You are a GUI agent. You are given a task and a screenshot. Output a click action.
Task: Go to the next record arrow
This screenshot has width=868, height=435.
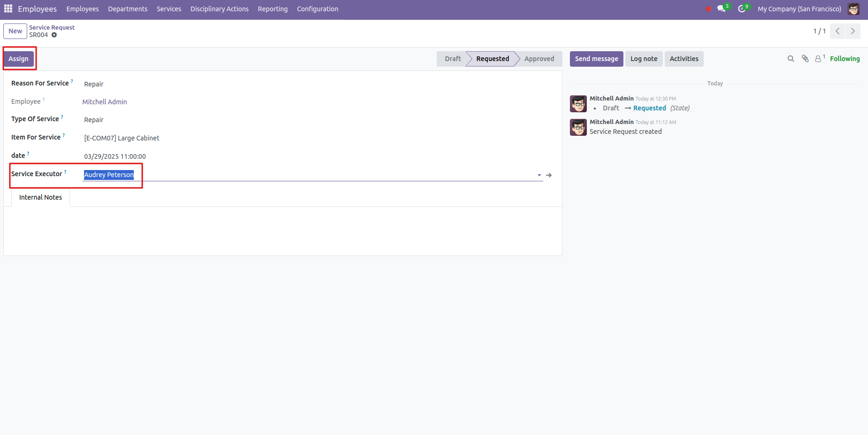(853, 31)
